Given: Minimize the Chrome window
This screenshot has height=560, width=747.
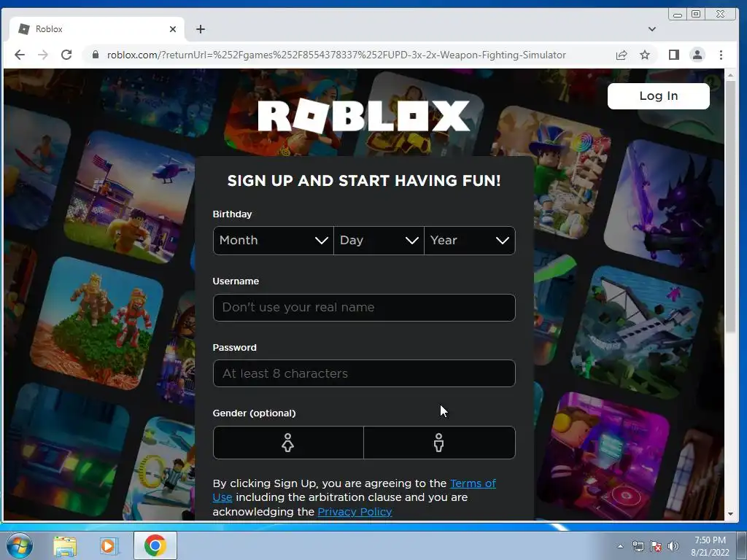Looking at the screenshot, I should point(677,15).
